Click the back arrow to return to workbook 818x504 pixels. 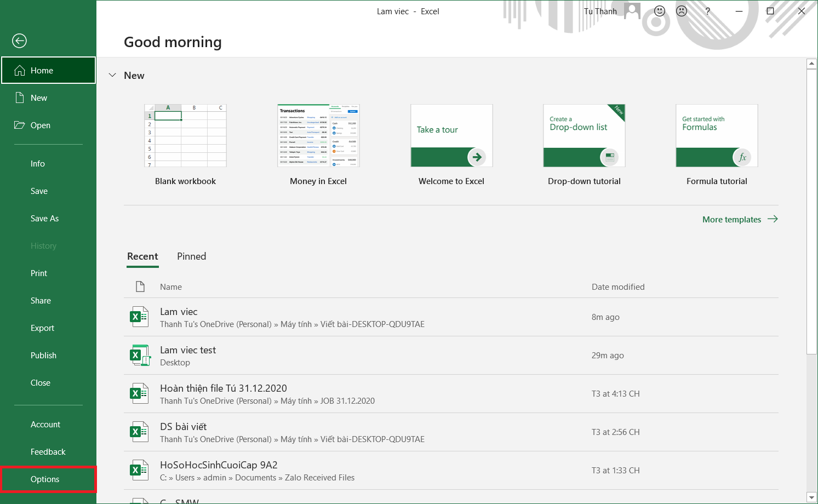pos(19,41)
